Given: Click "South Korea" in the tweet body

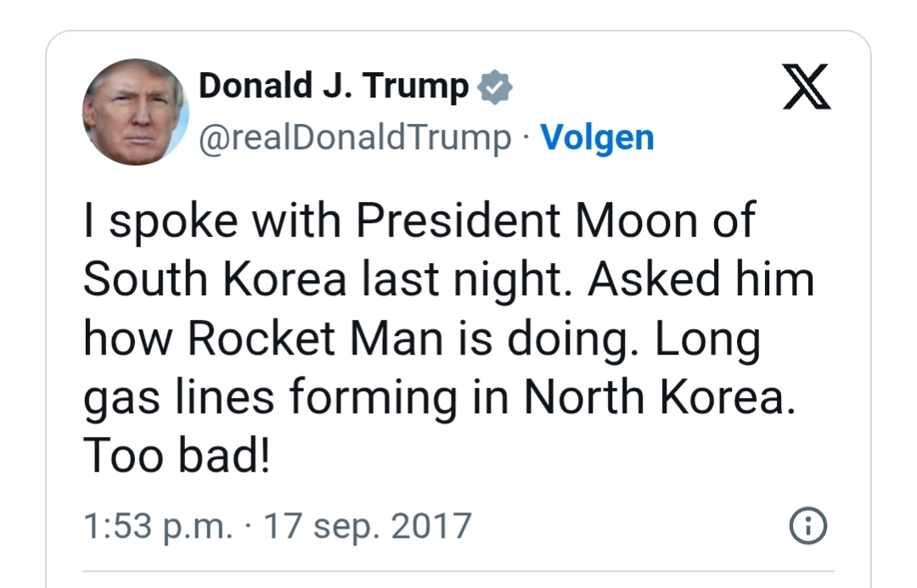Looking at the screenshot, I should pyautogui.click(x=214, y=280).
